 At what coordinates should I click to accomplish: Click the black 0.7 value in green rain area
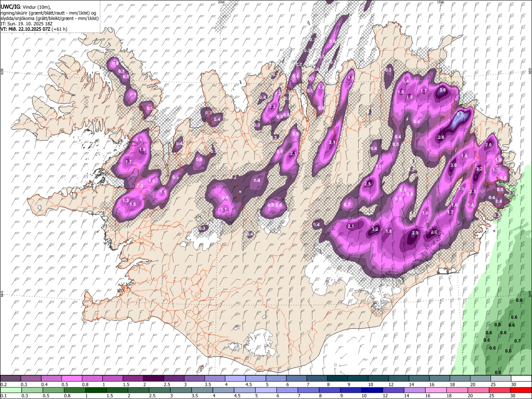517,341
